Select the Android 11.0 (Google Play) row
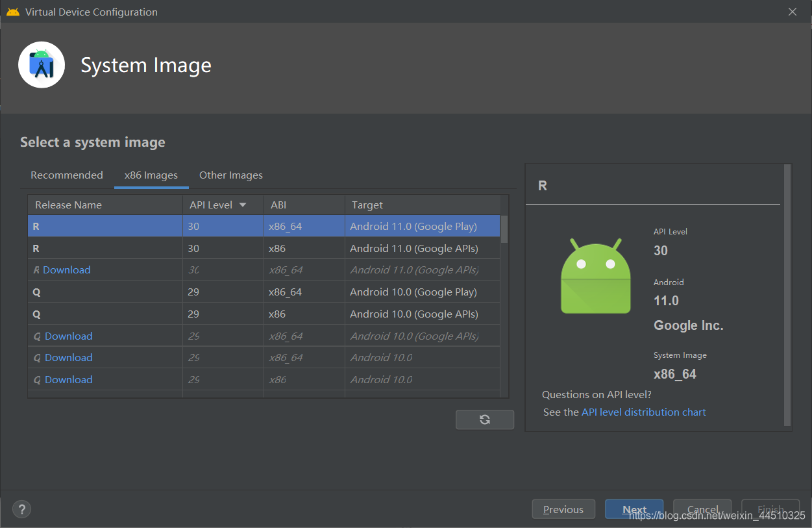The image size is (812, 528). pyautogui.click(x=264, y=227)
